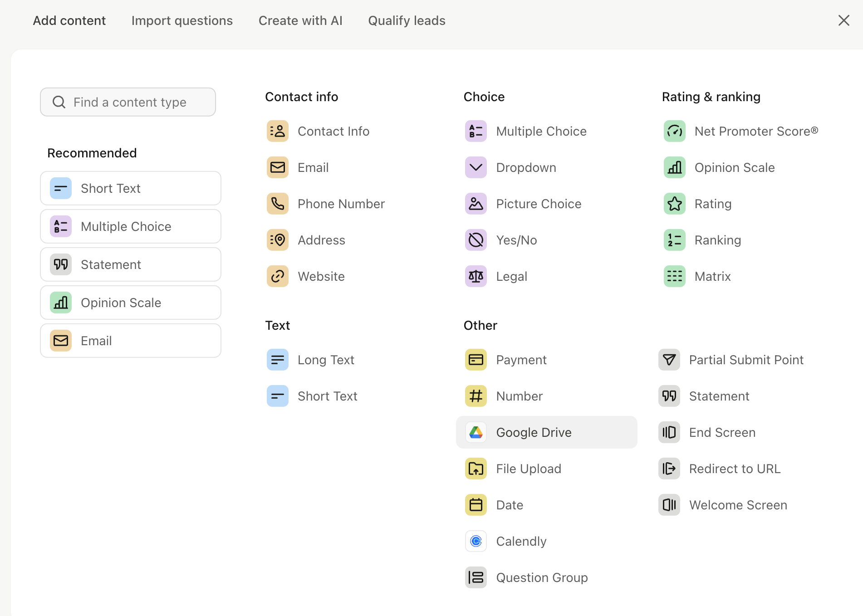Click the Payment label
Screen dimensions: 863x616
[x=521, y=360]
